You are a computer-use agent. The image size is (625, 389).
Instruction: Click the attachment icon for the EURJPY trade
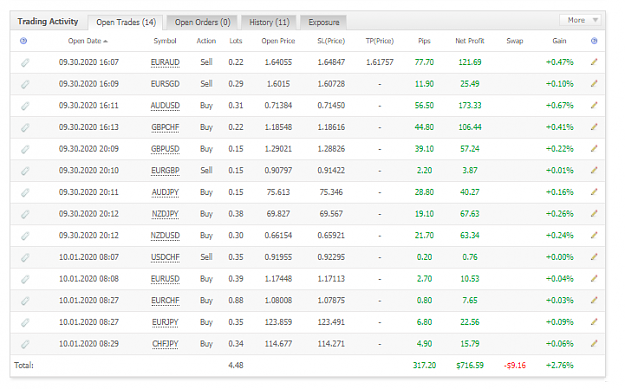pos(25,322)
